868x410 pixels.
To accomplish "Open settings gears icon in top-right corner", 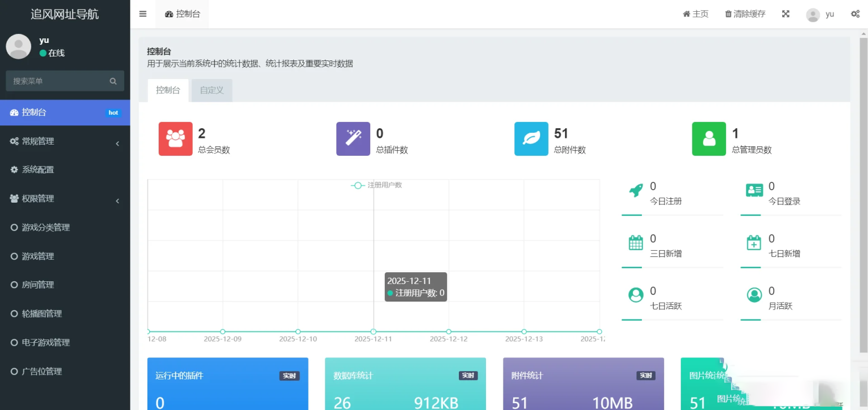I will click(855, 14).
